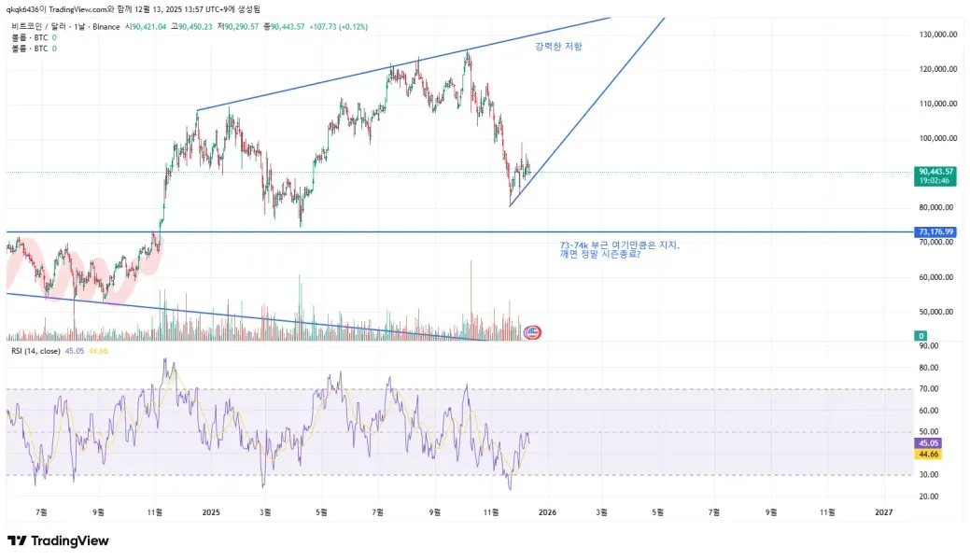The image size is (970, 560).
Task: Click the TradingView logo at bottom left
Action: tap(58, 540)
